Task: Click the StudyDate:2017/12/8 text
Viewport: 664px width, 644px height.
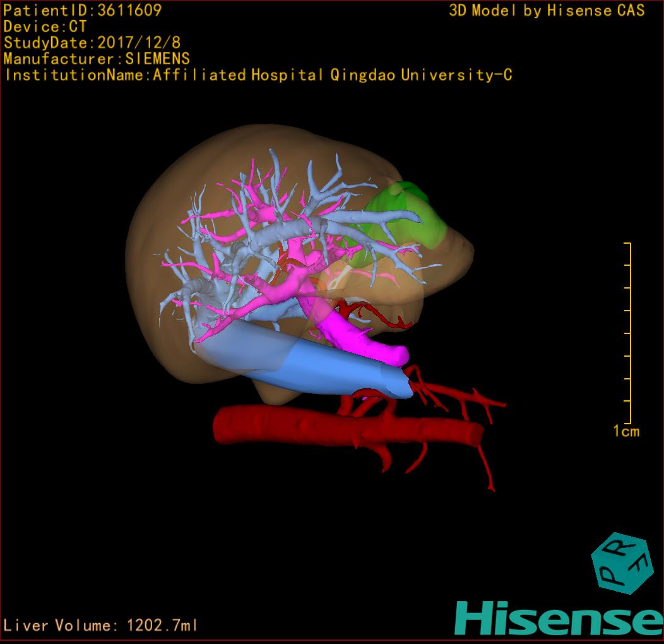Action: pyautogui.click(x=92, y=43)
